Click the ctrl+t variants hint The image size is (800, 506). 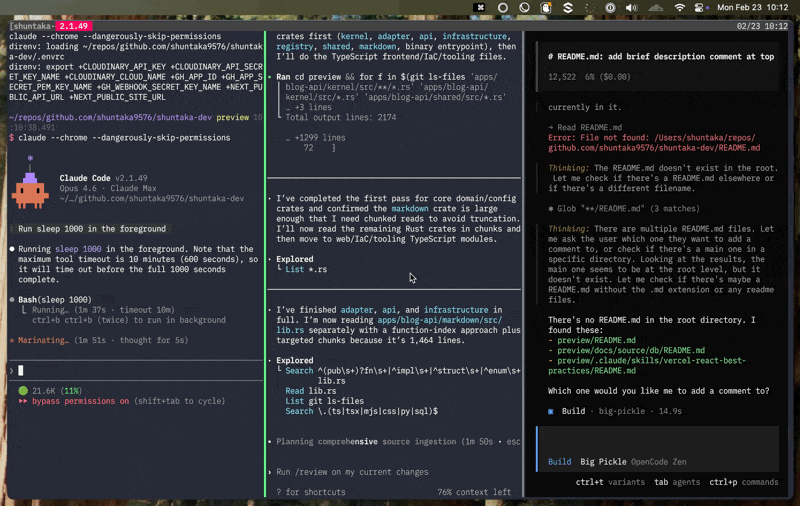pyautogui.click(x=610, y=482)
